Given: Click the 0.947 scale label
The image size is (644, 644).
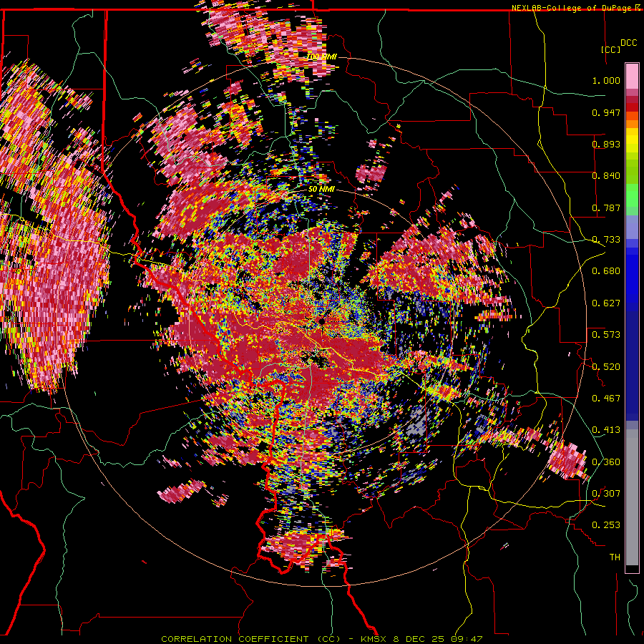Looking at the screenshot, I should [606, 112].
